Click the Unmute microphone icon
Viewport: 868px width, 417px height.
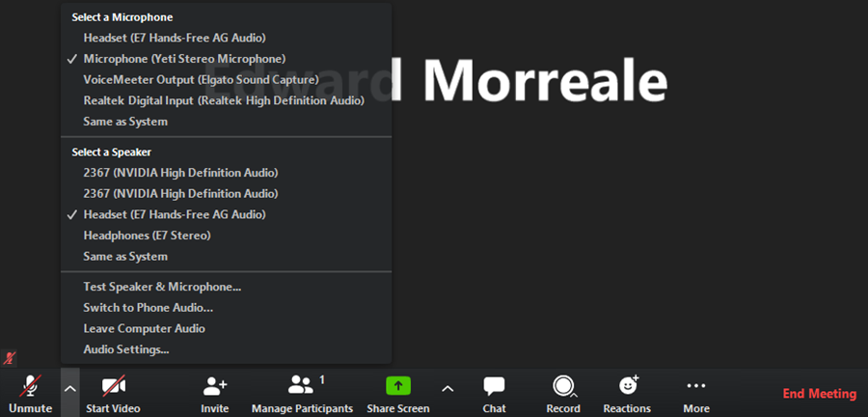30,387
